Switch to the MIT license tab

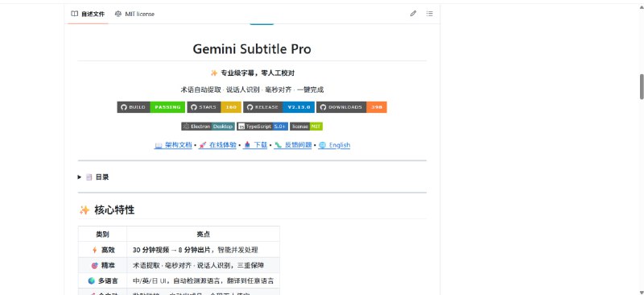pos(134,14)
